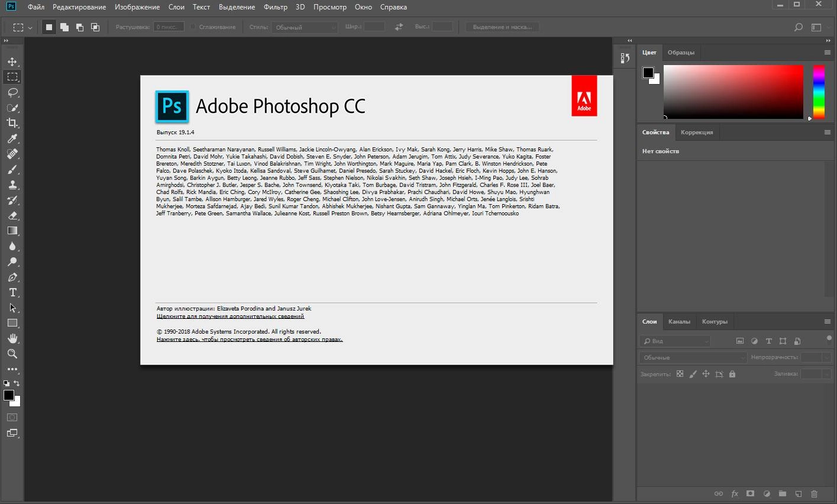Select the Spot Healing Brush tool
837x504 pixels.
pyautogui.click(x=12, y=154)
